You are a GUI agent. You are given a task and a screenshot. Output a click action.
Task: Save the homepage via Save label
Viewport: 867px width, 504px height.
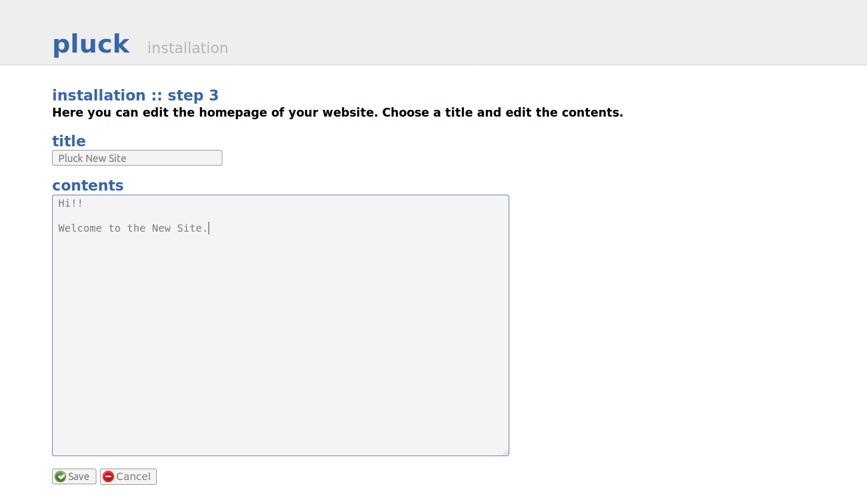(x=79, y=476)
